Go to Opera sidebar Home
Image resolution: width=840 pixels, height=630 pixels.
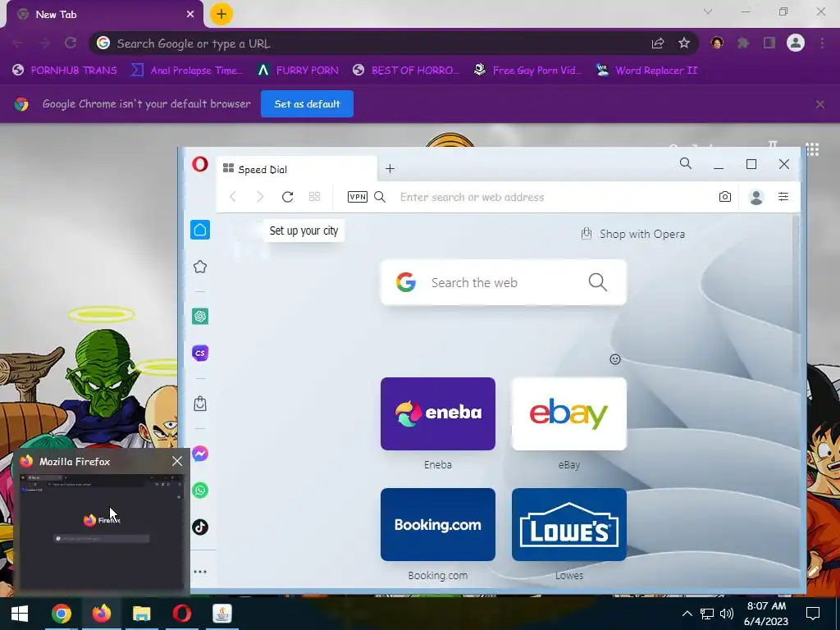click(200, 230)
